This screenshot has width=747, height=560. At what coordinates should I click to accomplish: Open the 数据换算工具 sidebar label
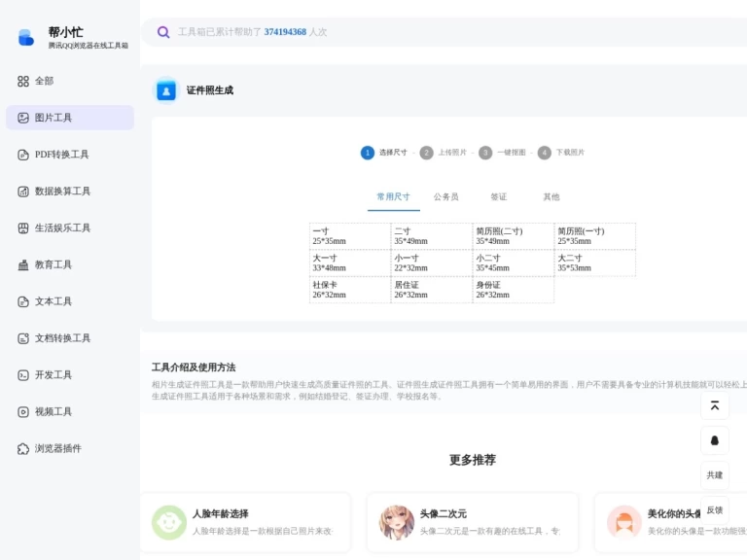pyautogui.click(x=62, y=191)
